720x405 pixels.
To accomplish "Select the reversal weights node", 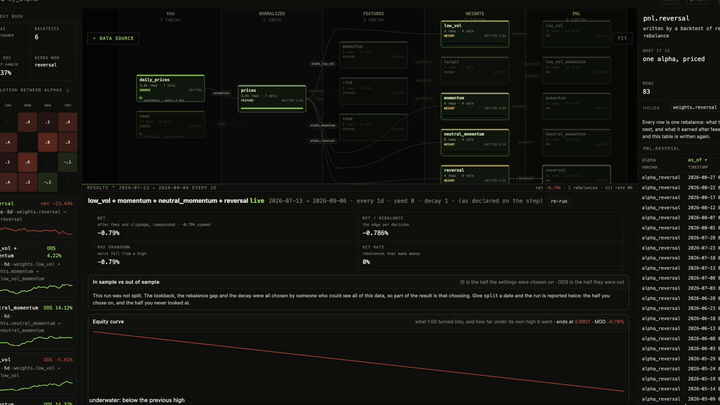I will pyautogui.click(x=475, y=174).
